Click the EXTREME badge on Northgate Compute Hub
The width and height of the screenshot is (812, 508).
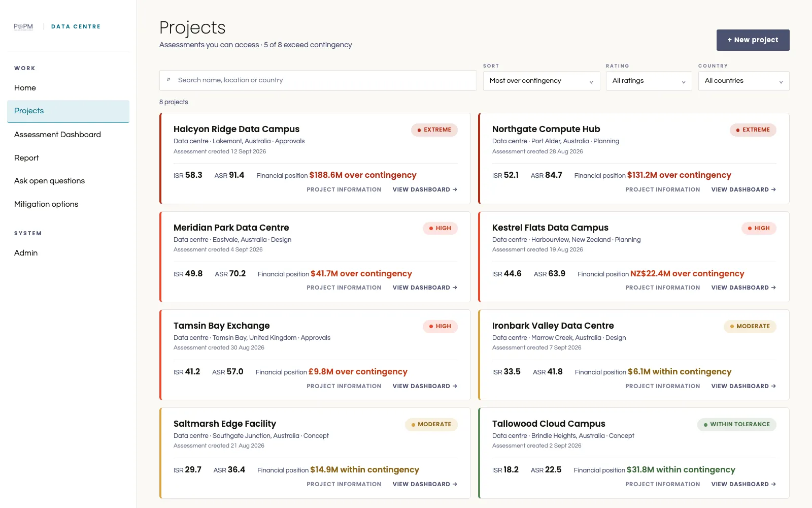(x=753, y=130)
